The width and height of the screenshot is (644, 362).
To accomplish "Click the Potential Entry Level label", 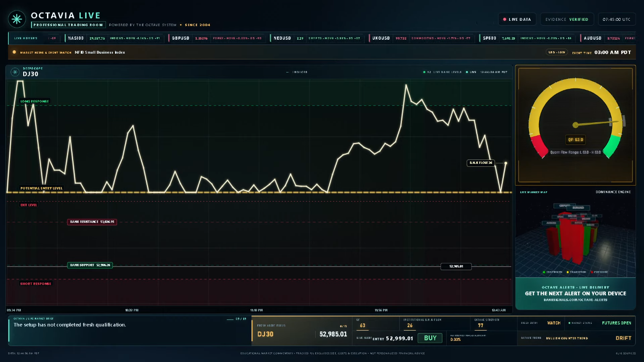I will 42,188.
